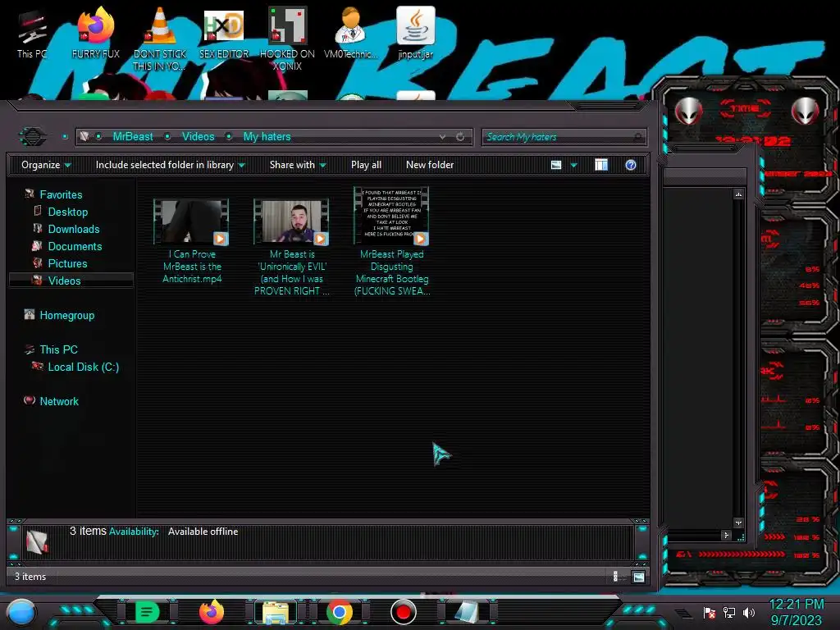Open the HxD editor desktop shortcut

click(224, 34)
